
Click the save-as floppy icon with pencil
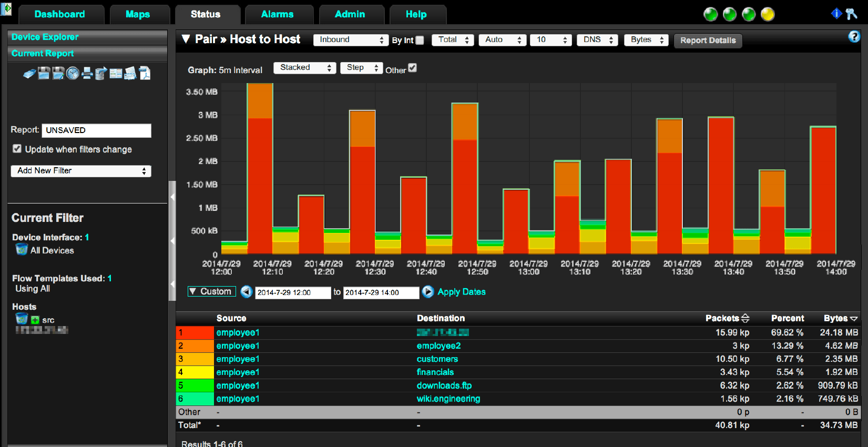pyautogui.click(x=58, y=74)
